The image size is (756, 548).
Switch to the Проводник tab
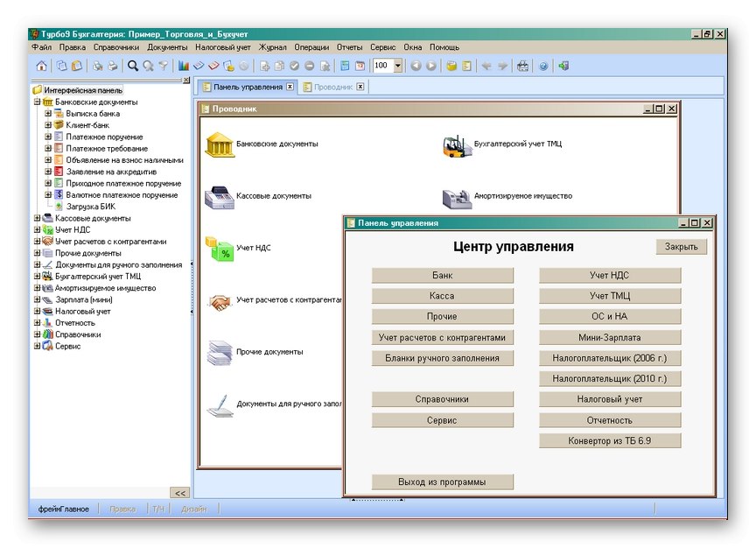[x=333, y=88]
